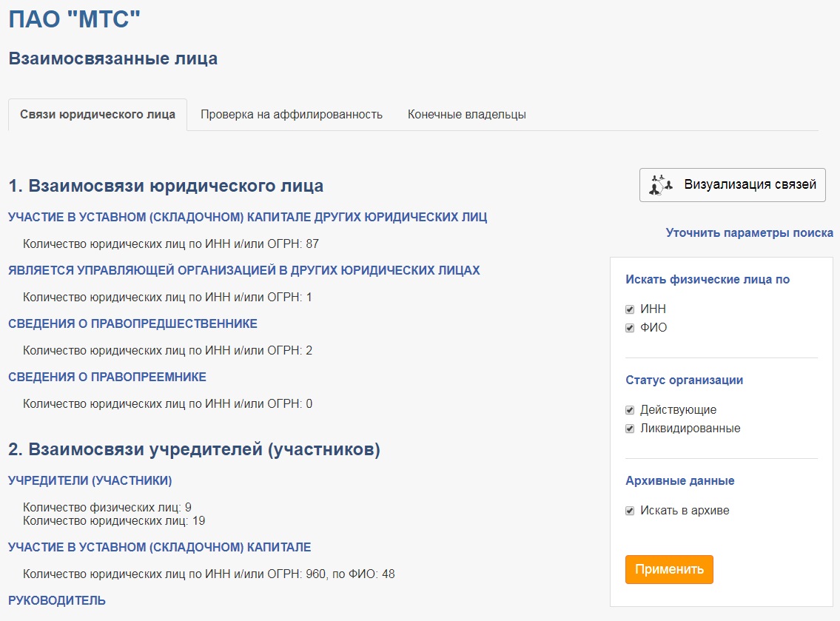Click the count line ending in ОГРН: 0
The width and height of the screenshot is (840, 621).
pyautogui.click(x=168, y=403)
